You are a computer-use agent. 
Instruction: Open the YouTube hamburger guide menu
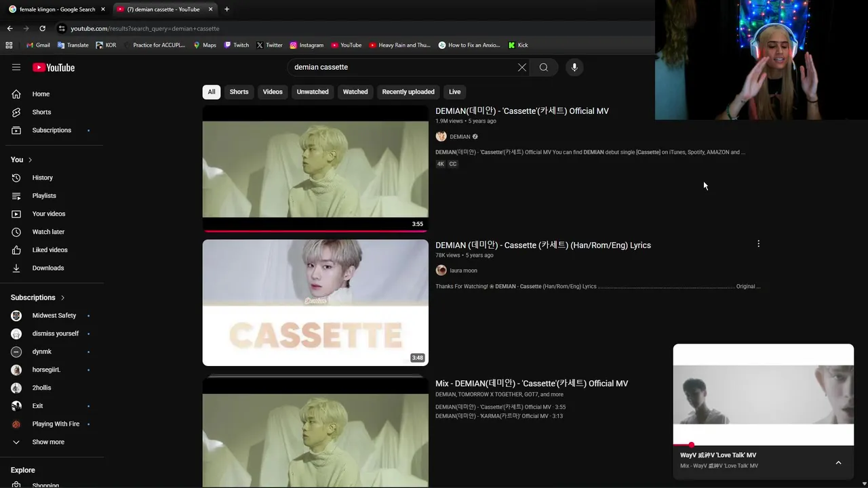point(16,67)
